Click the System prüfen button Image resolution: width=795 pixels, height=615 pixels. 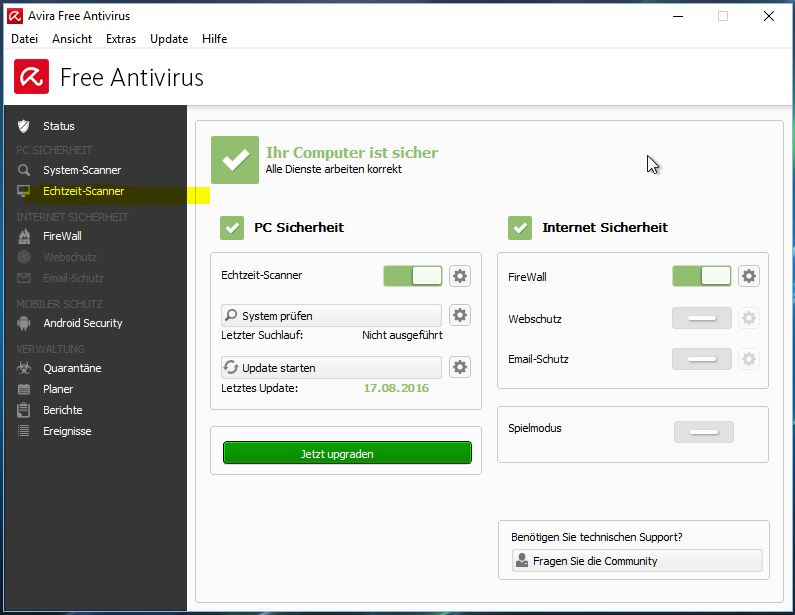(x=331, y=316)
